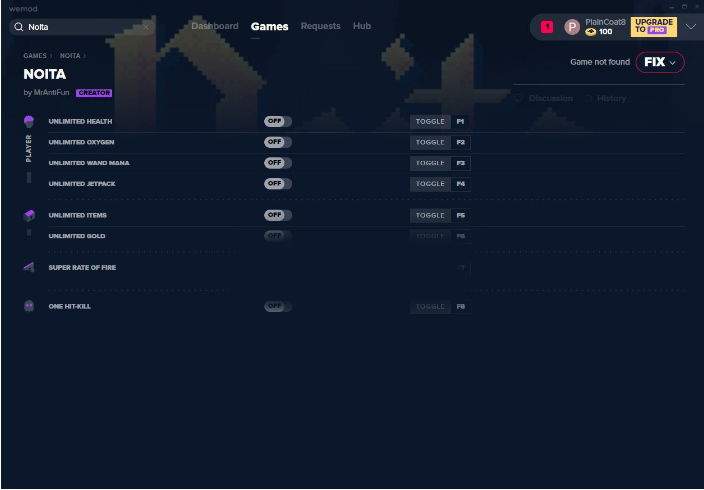Click the Game not found status text
The image size is (704, 490).
point(600,62)
